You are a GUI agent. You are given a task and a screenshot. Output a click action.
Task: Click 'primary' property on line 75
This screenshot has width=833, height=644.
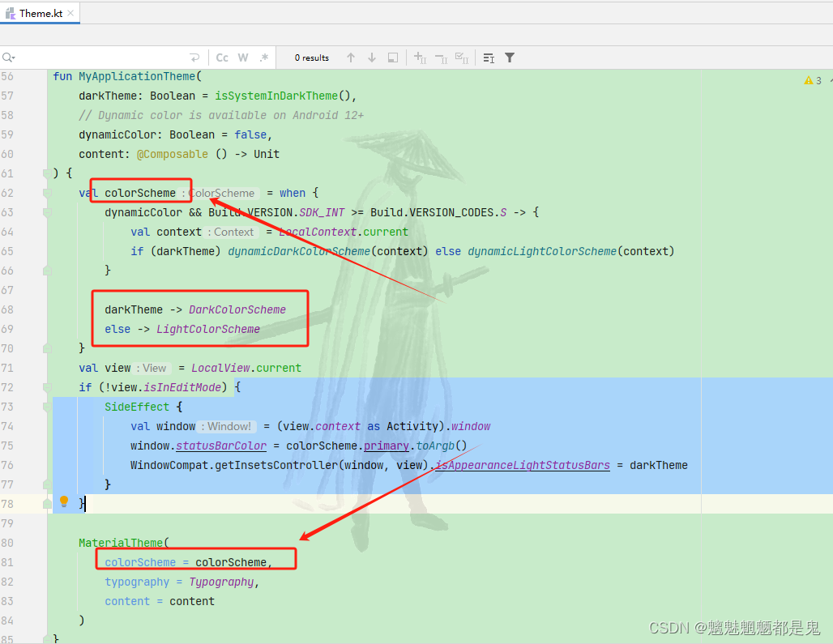[387, 446]
